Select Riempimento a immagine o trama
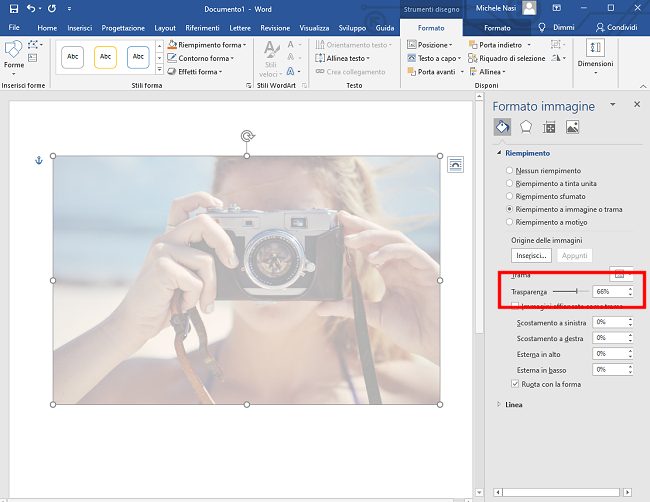The height and width of the screenshot is (502, 650). tap(509, 209)
